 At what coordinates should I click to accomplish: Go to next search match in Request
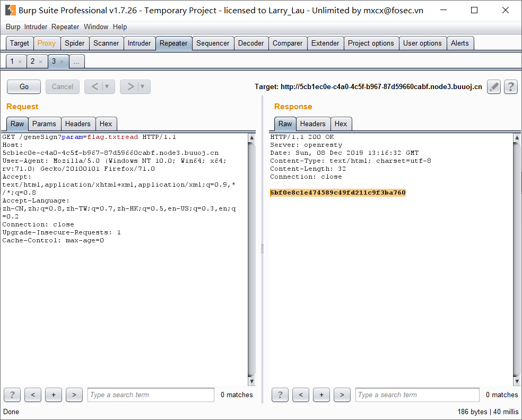coord(74,395)
